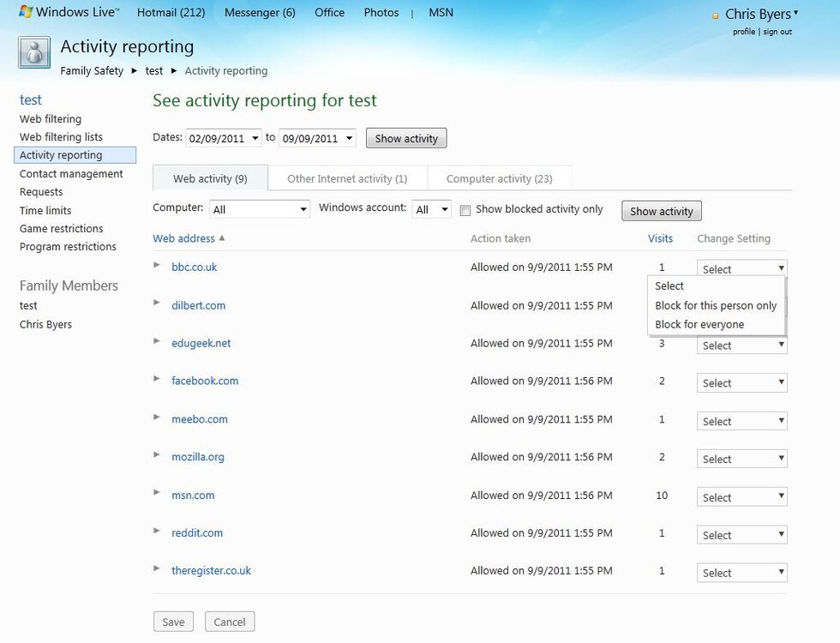Viewport: 840px width, 643px height.
Task: Open the profile link
Action: pos(744,32)
